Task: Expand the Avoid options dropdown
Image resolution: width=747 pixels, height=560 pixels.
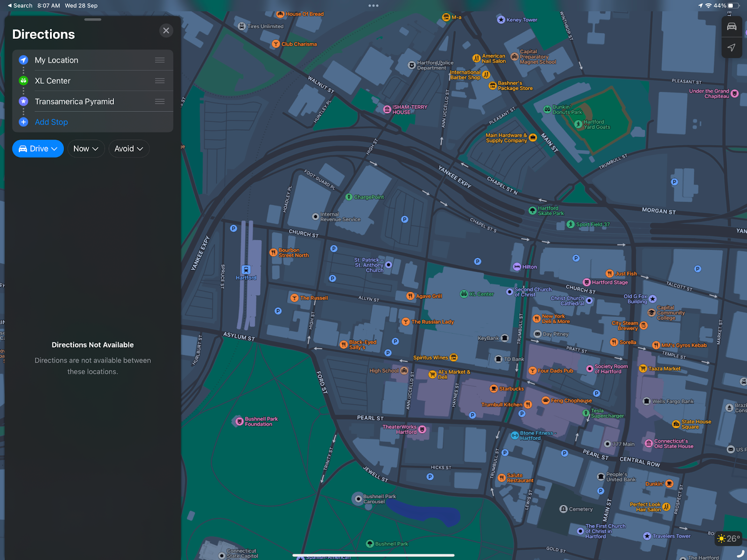Action: (129, 149)
